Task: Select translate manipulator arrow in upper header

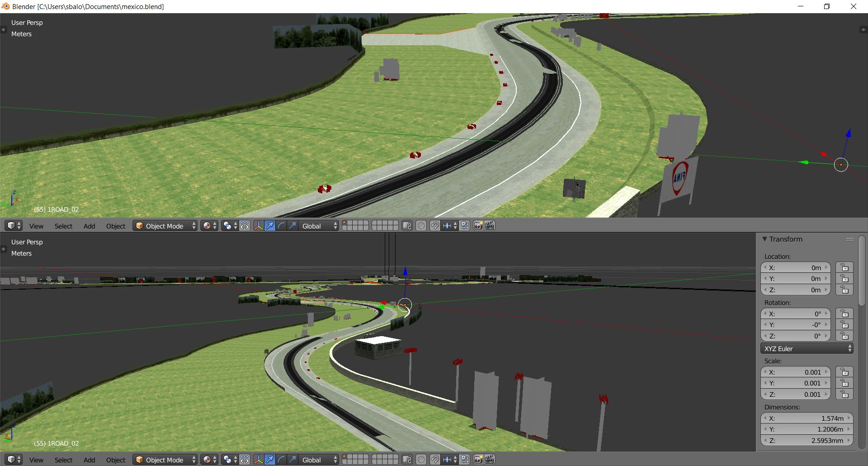Action: (270, 226)
